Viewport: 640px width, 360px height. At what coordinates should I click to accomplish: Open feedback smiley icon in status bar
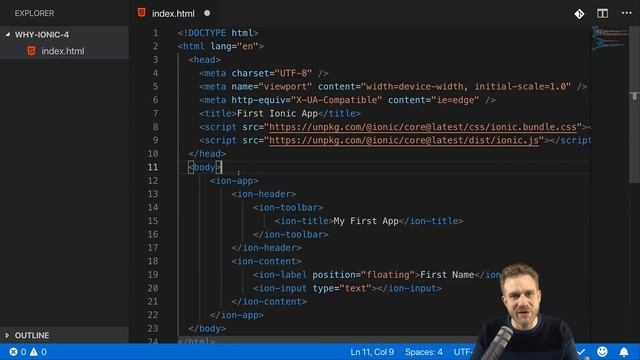[602, 351]
